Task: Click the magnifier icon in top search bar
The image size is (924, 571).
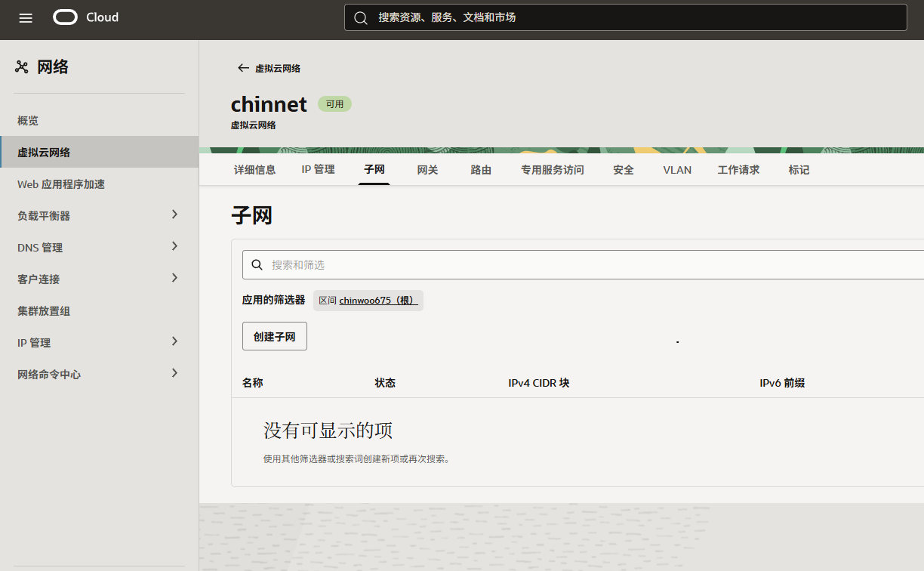Action: [x=361, y=17]
